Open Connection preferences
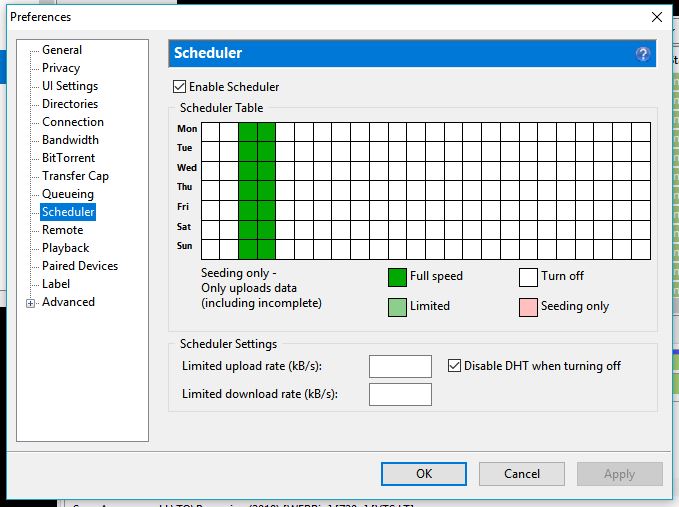The image size is (679, 507). tap(73, 122)
